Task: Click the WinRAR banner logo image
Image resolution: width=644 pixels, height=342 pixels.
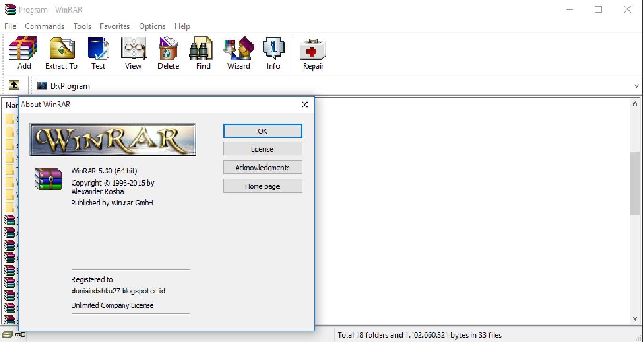Action: (113, 140)
